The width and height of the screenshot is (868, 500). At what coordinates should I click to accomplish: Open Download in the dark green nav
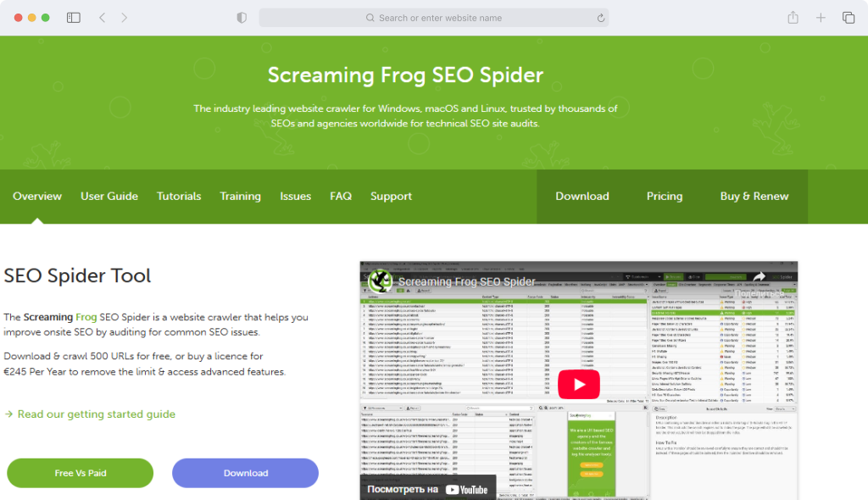coord(581,196)
